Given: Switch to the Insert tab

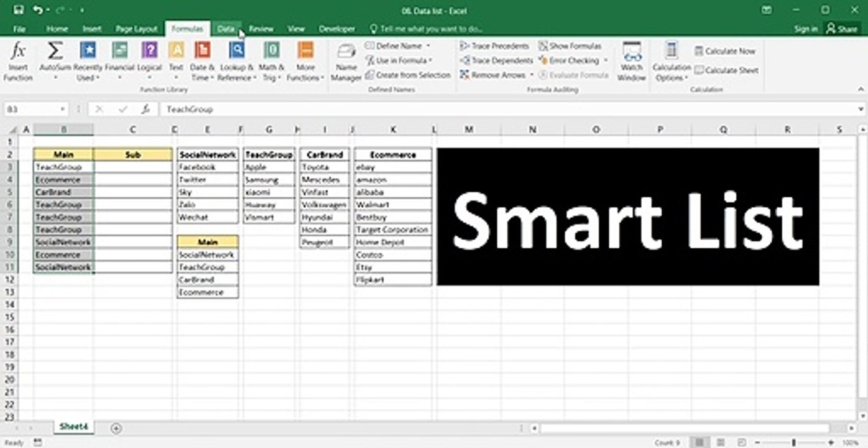Looking at the screenshot, I should (x=92, y=29).
